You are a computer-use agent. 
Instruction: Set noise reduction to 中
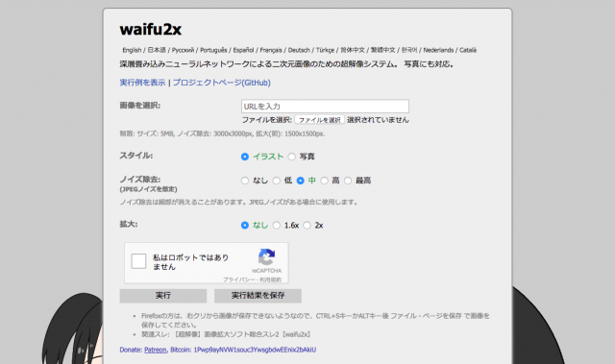tap(300, 181)
